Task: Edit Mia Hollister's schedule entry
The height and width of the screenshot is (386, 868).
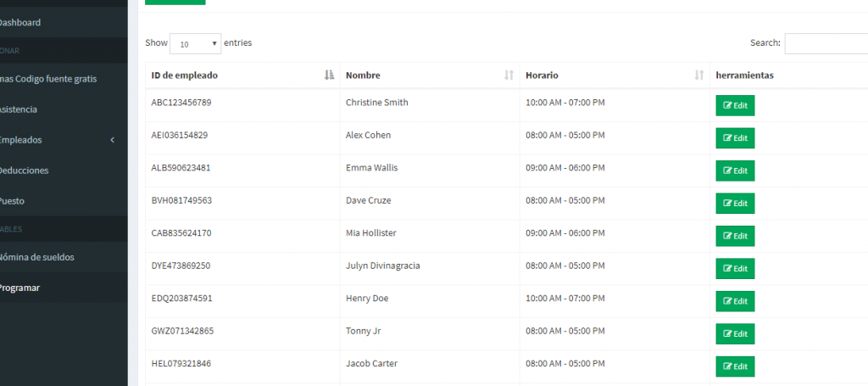Action: (735, 236)
